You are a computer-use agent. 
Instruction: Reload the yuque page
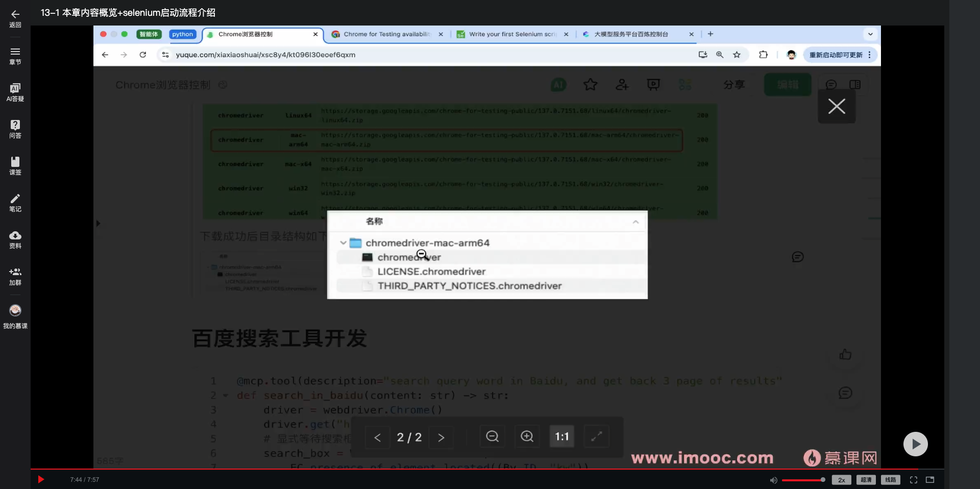(x=143, y=55)
